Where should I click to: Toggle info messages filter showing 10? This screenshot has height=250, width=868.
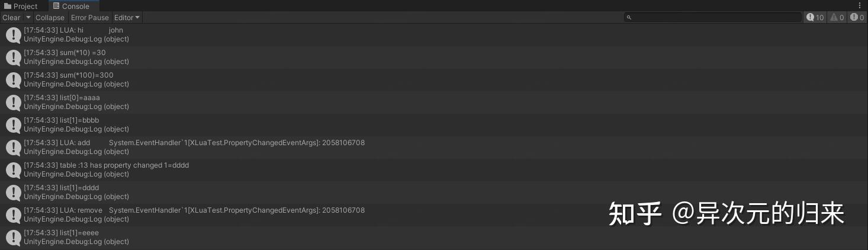click(815, 18)
